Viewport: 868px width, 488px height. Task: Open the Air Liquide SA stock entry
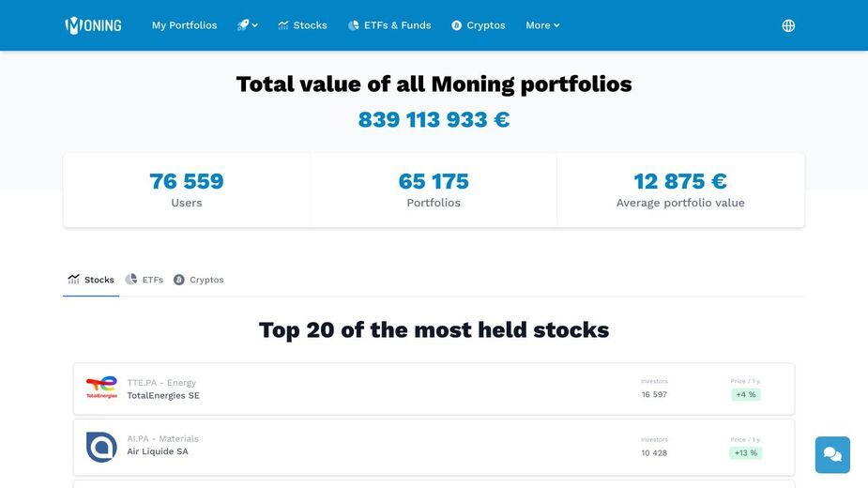[434, 447]
